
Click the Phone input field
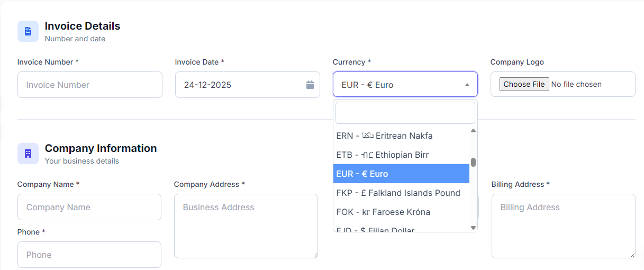pyautogui.click(x=89, y=255)
